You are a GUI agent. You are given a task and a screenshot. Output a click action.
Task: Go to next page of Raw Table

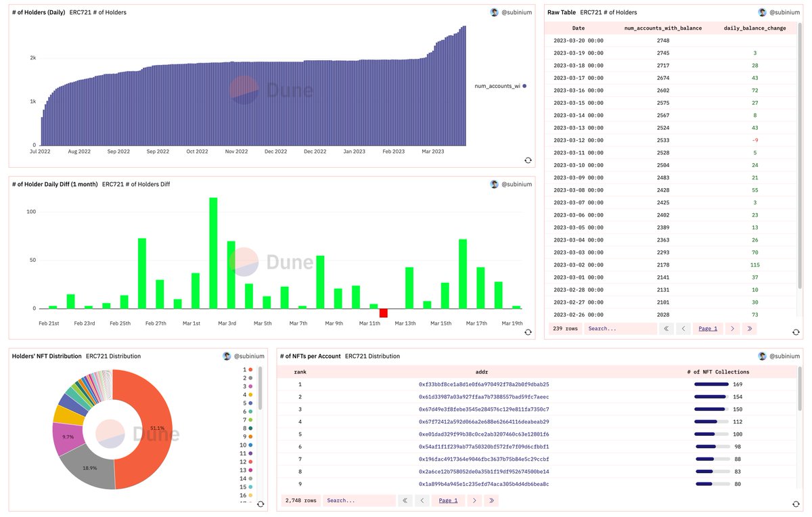pyautogui.click(x=732, y=328)
